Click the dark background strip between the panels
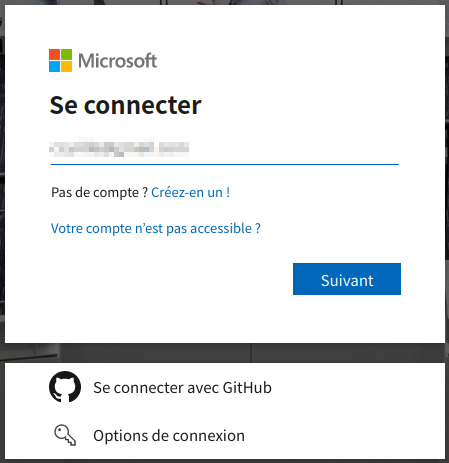 click(225, 353)
